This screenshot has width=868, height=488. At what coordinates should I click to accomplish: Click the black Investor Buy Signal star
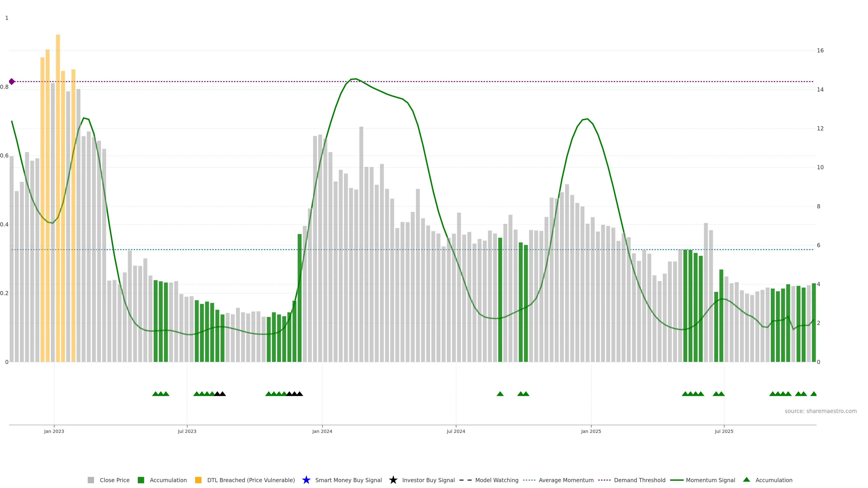click(393, 480)
